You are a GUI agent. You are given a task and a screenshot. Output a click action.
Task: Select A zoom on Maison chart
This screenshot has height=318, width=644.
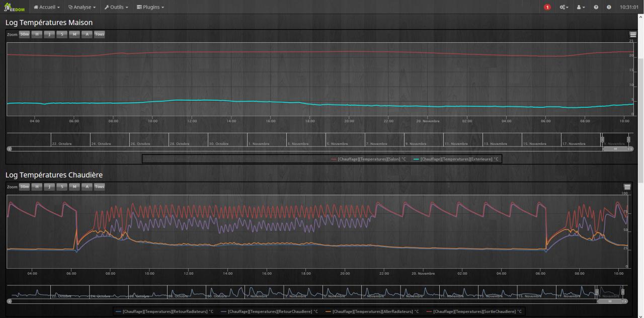pyautogui.click(x=87, y=34)
